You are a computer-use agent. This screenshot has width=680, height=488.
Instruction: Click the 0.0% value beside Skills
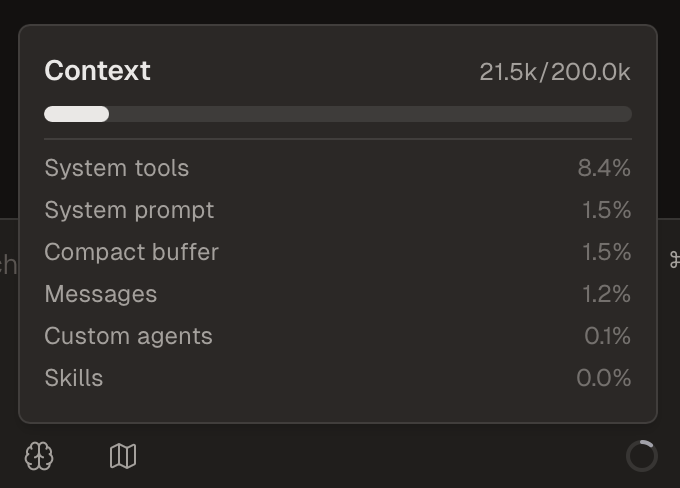(604, 378)
